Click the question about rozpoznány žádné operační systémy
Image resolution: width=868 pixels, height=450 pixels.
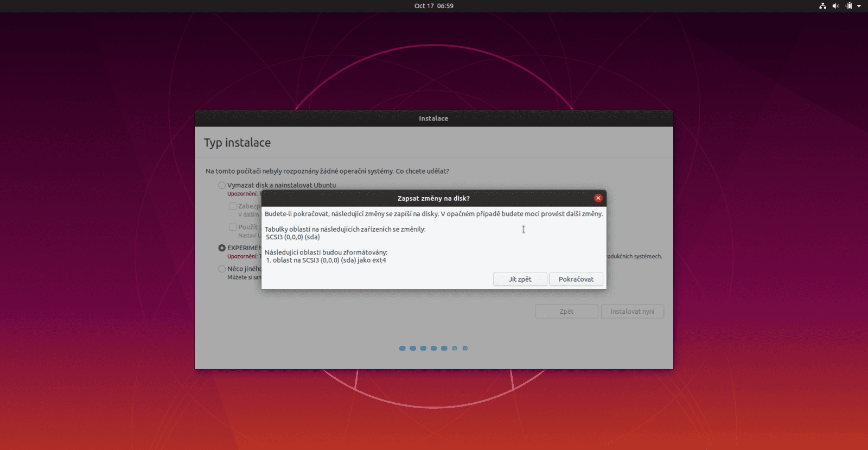[327, 171]
